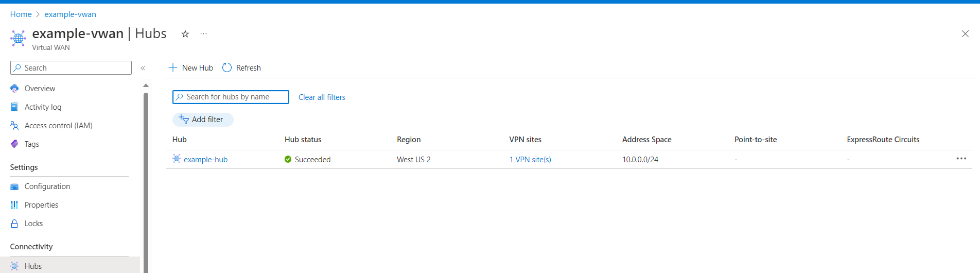Click VPN sites column header
The image size is (980, 273).
coord(526,140)
